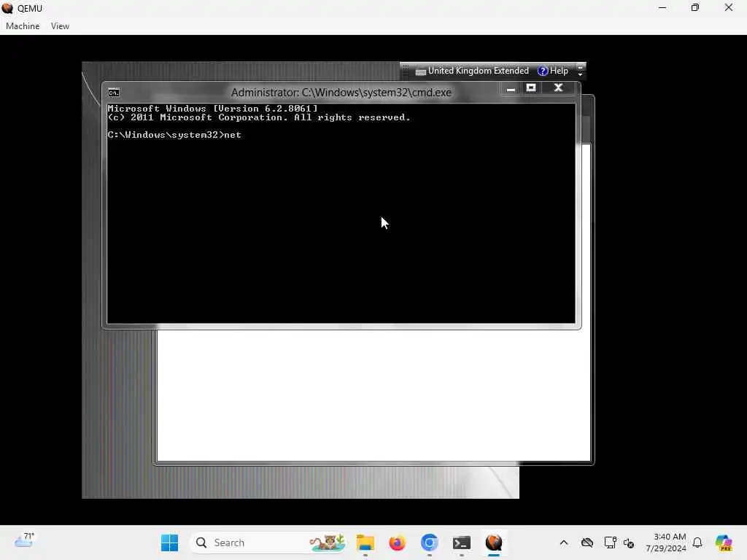The image size is (747, 560).
Task: Minimize the Administrator cmd.exe window
Action: coord(511,88)
